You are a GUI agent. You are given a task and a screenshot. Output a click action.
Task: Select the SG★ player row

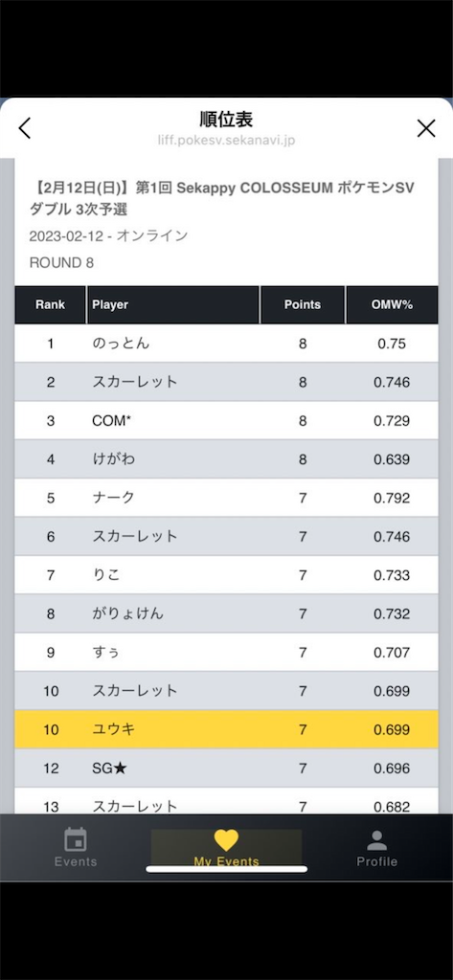[226, 768]
